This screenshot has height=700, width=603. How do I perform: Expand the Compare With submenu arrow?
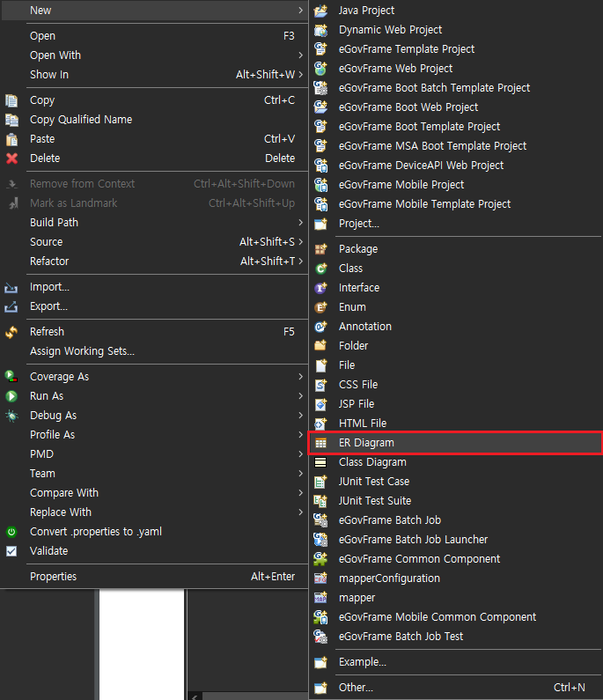pyautogui.click(x=300, y=493)
